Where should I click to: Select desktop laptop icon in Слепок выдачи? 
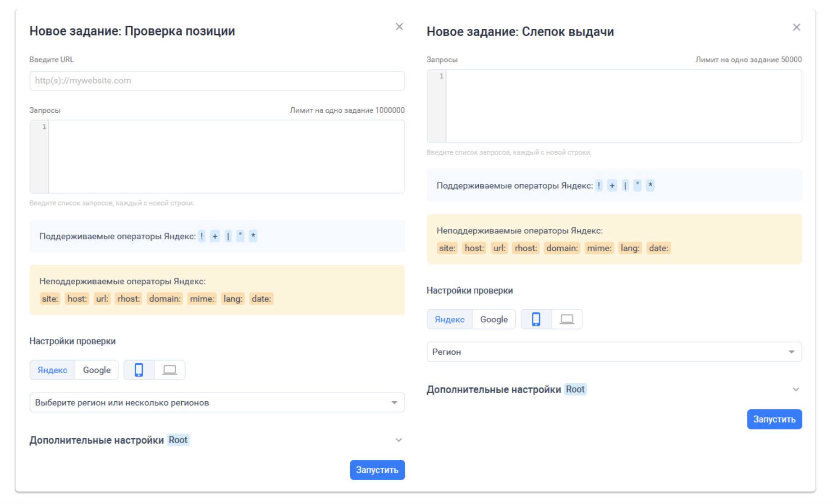pos(567,319)
